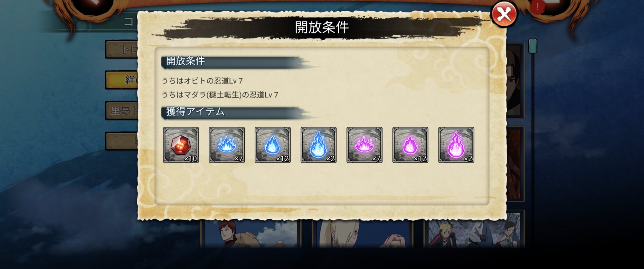Click the うちはマダラ(穢土転生) condition text
The width and height of the screenshot is (644, 269).
point(220,95)
